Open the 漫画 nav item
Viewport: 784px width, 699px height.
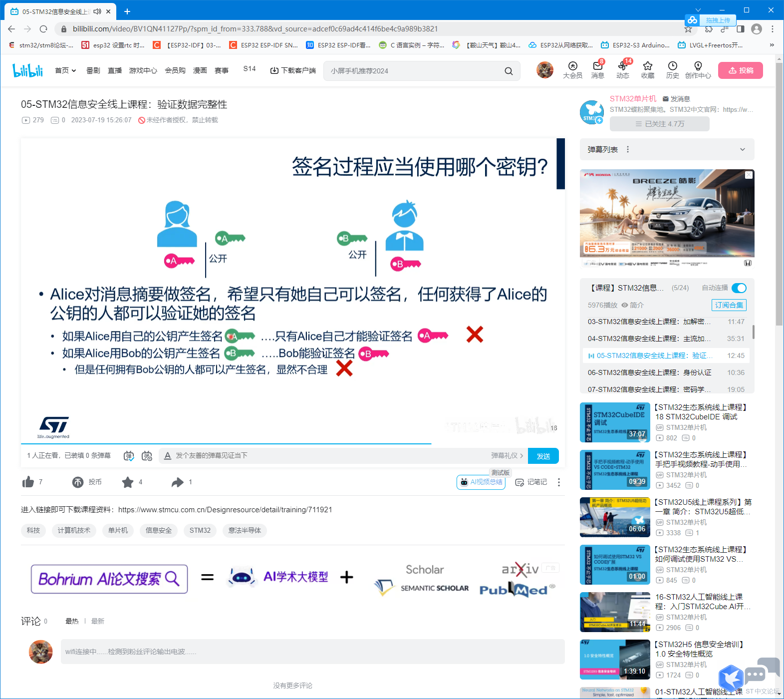pyautogui.click(x=200, y=70)
